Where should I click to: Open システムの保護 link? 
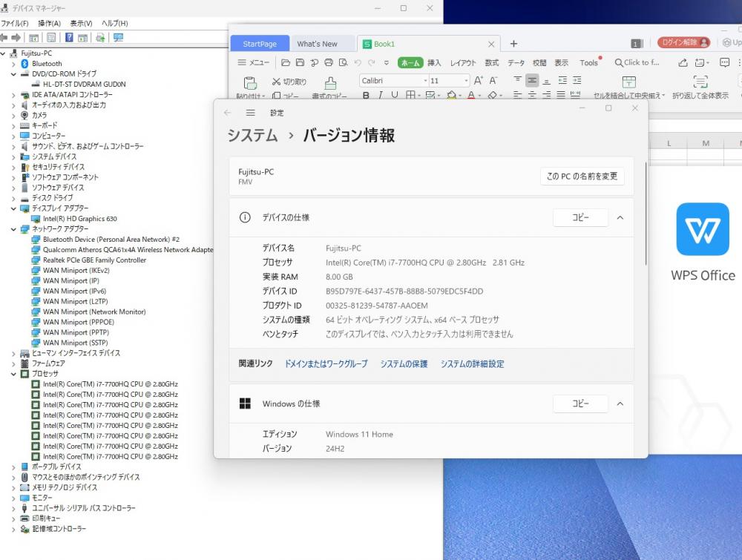tap(404, 363)
